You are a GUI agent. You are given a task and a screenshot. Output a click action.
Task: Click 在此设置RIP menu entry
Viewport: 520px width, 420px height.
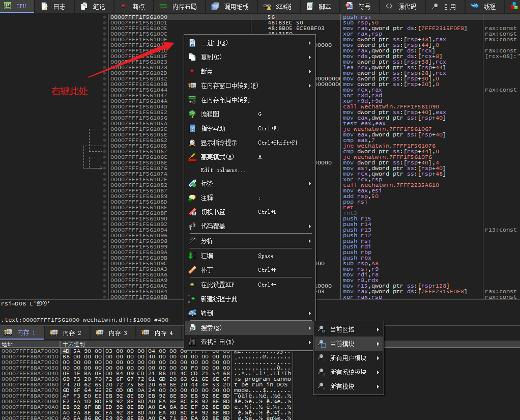[249, 285]
